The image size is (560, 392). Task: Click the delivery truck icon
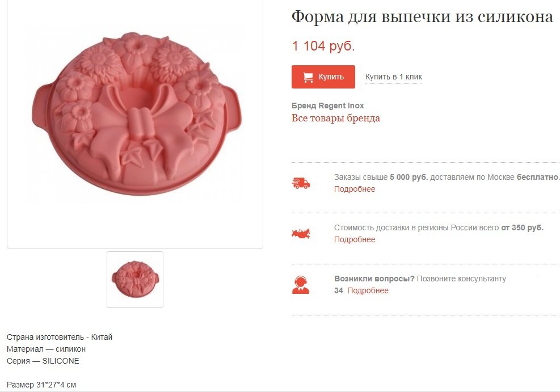pyautogui.click(x=301, y=183)
